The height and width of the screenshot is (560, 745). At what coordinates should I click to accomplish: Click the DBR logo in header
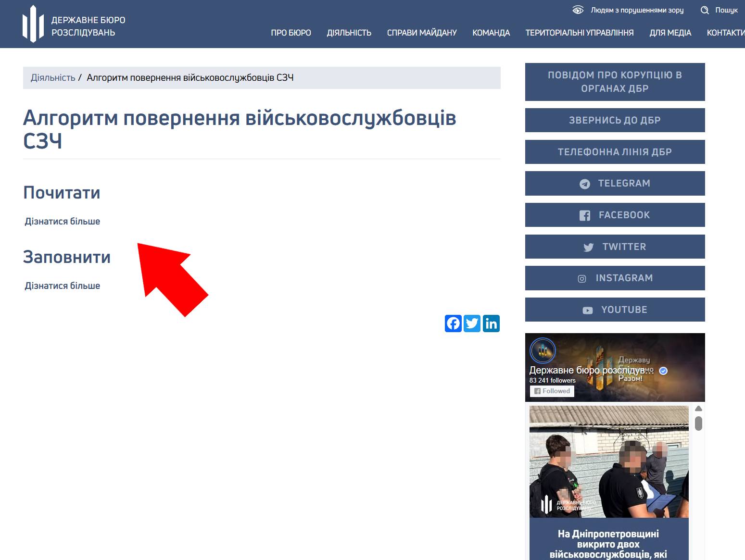pos(33,25)
